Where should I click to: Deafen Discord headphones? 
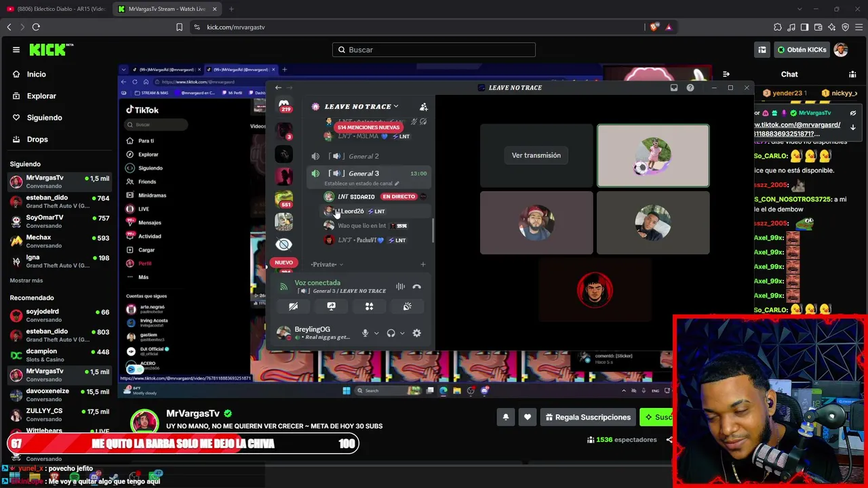391,333
